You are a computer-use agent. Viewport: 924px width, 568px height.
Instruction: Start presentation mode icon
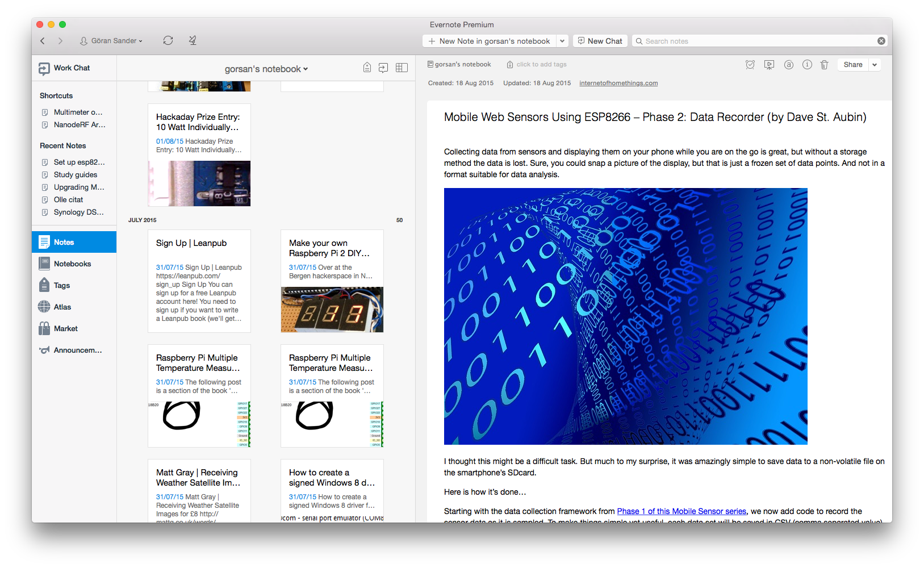coord(769,65)
